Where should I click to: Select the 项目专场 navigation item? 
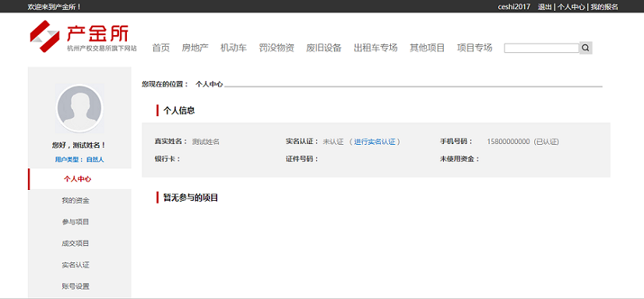tap(474, 48)
